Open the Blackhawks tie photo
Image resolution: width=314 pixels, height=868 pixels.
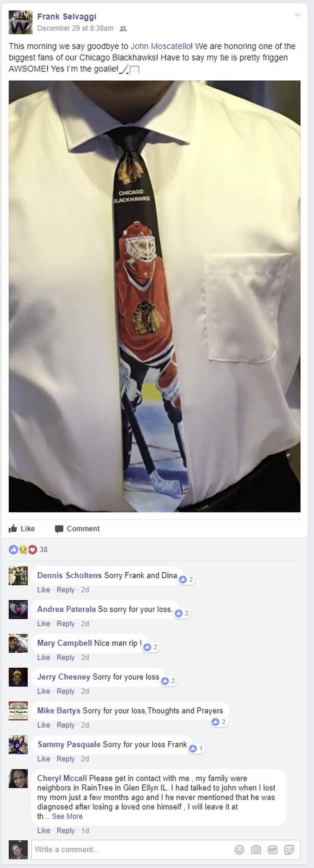point(154,296)
